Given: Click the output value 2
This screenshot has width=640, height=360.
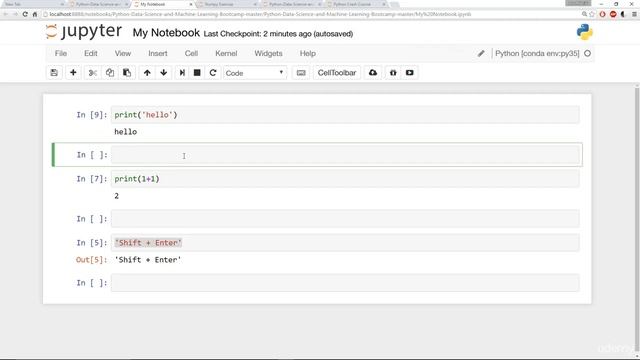Looking at the screenshot, I should (117, 196).
